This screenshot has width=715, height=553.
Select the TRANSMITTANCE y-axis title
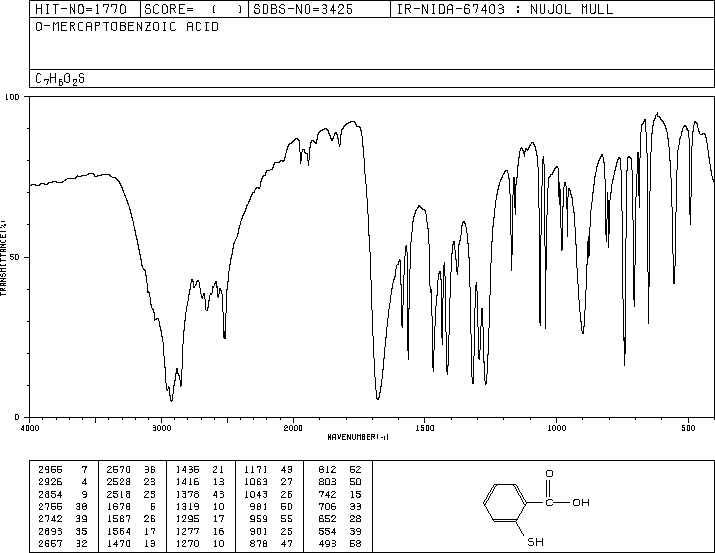3,258
